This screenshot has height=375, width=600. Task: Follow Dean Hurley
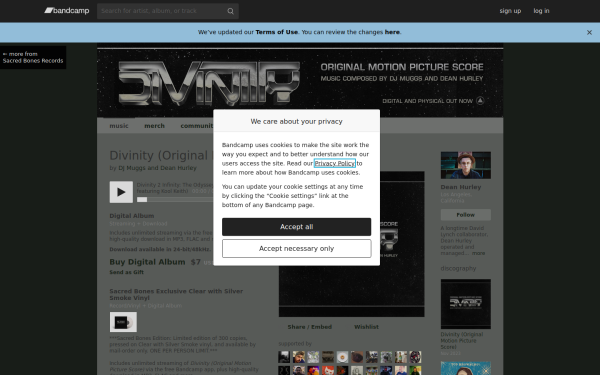466,215
